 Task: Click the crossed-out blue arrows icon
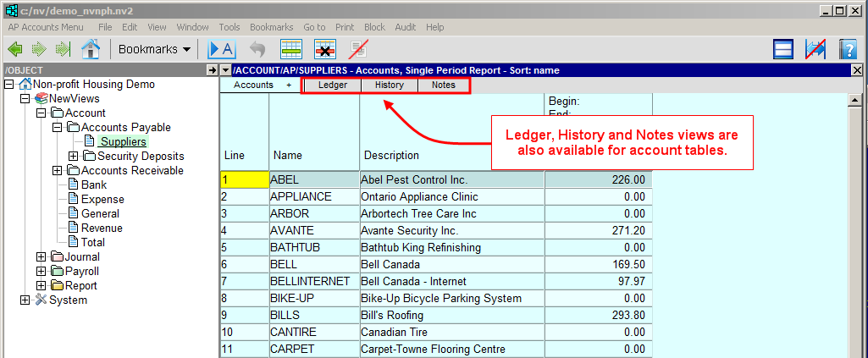pyautogui.click(x=815, y=49)
